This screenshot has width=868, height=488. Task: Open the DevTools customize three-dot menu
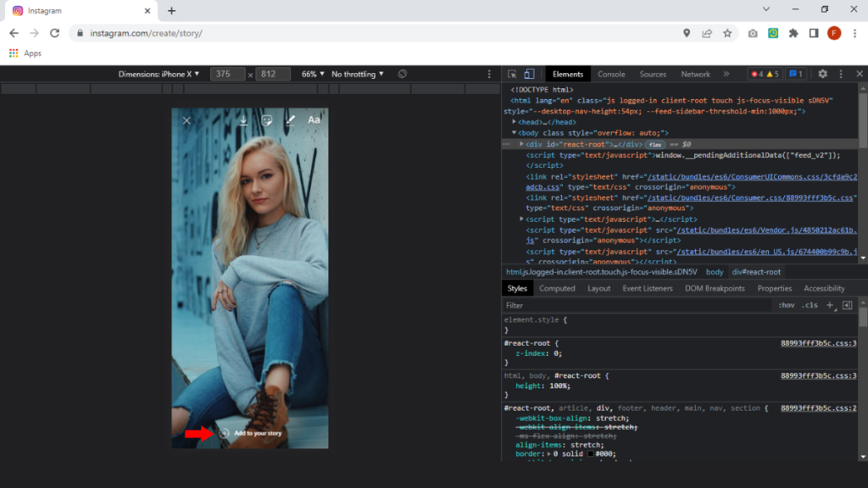coord(841,75)
